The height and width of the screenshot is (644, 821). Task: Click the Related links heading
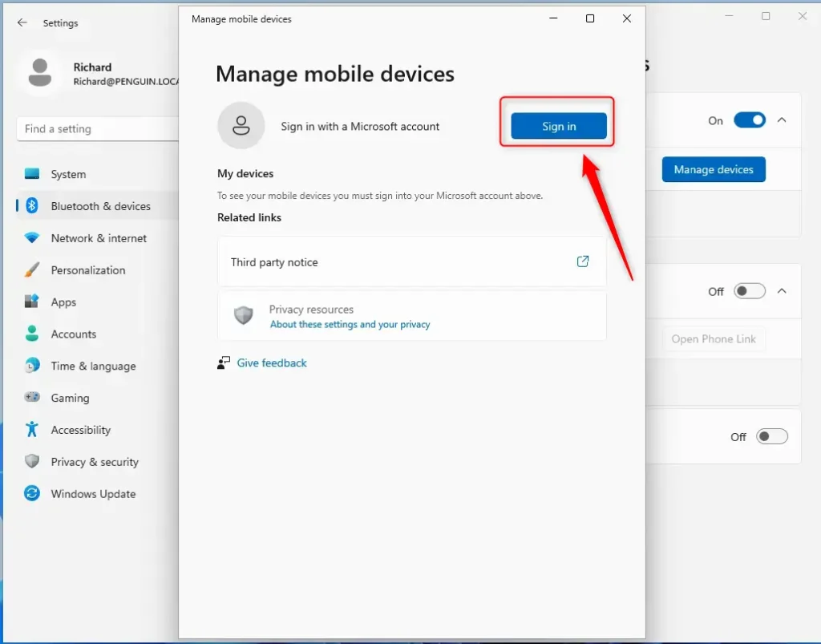pos(249,217)
